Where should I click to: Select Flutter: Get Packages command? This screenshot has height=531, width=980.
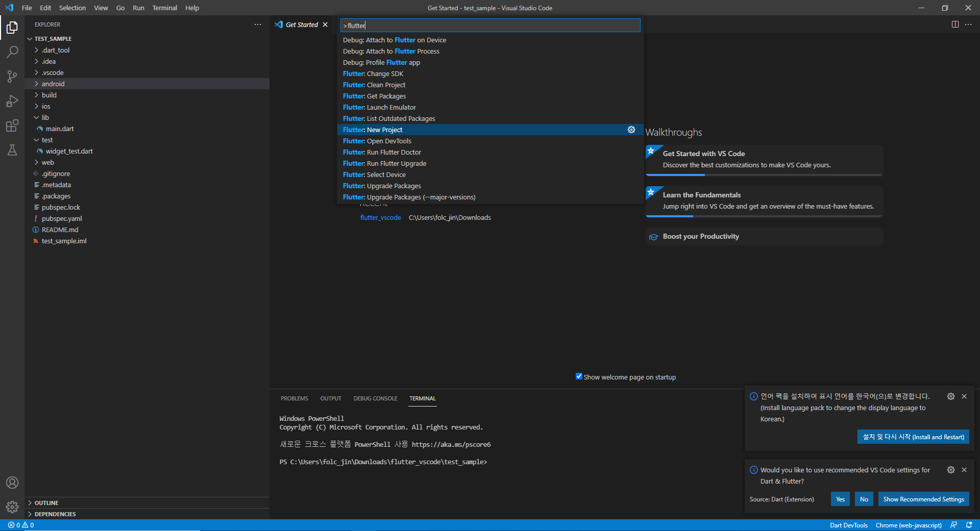pyautogui.click(x=491, y=96)
